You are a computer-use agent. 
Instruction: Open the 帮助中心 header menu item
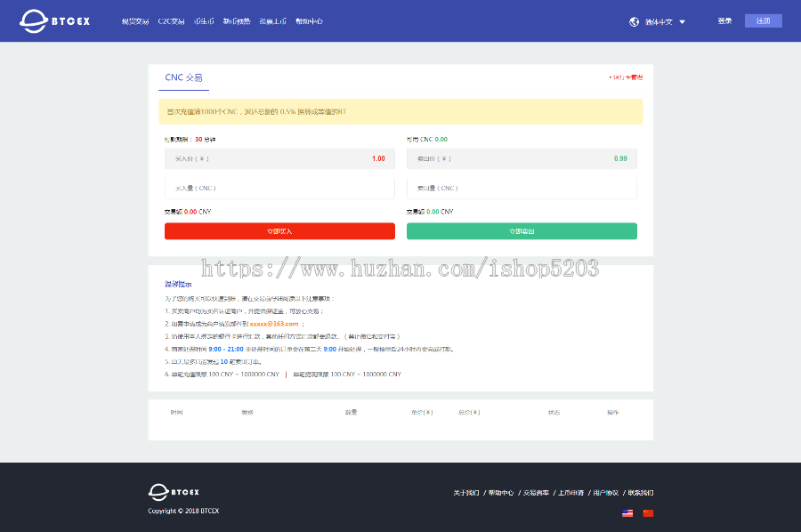[x=309, y=21]
